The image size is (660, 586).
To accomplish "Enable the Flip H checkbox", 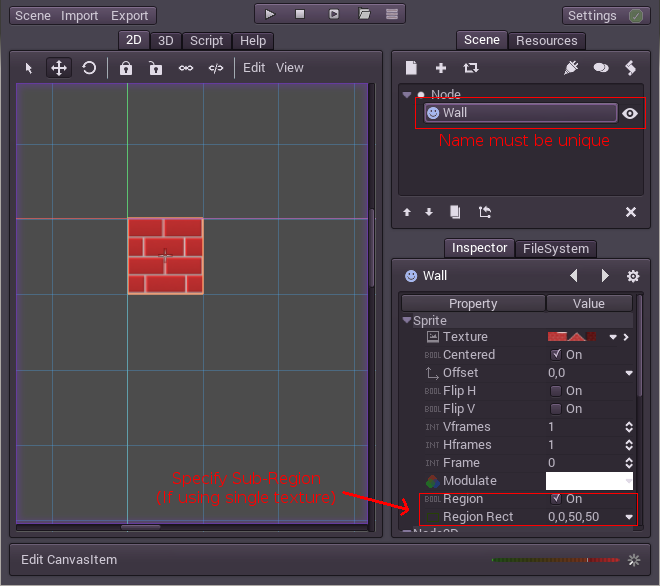I will (x=556, y=391).
